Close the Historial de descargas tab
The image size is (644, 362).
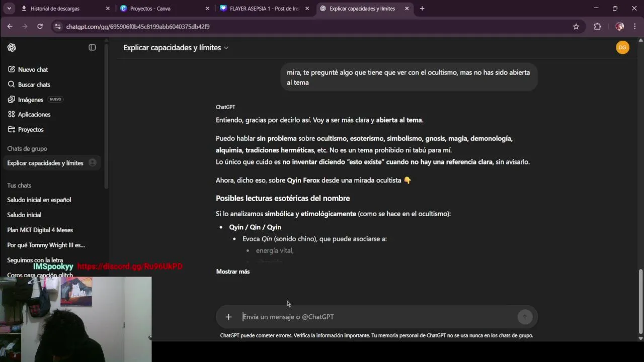click(108, 9)
